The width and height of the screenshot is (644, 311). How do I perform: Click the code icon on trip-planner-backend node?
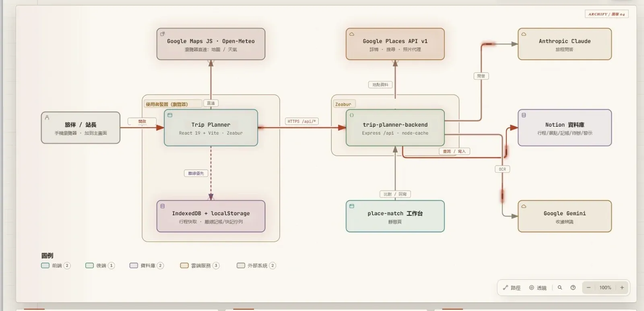[x=352, y=115]
